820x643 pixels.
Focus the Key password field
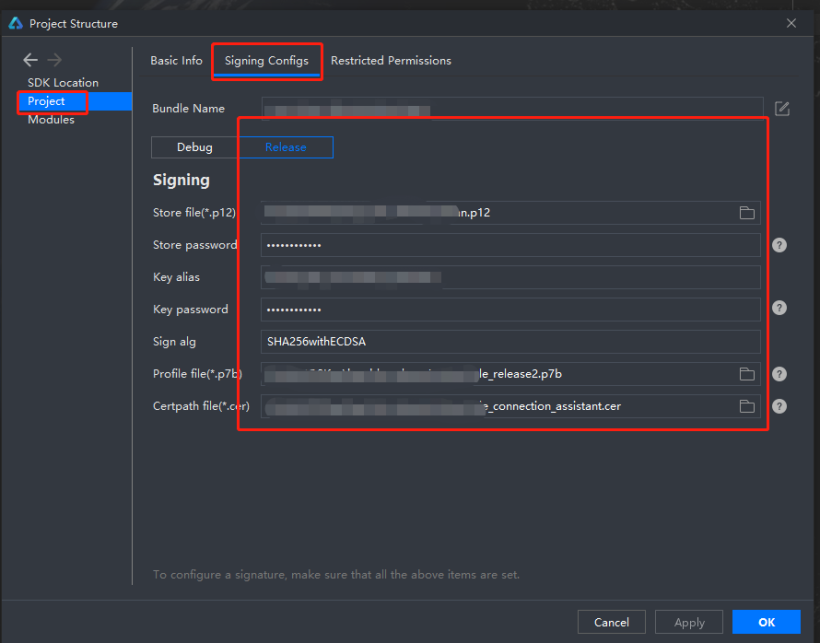(510, 309)
